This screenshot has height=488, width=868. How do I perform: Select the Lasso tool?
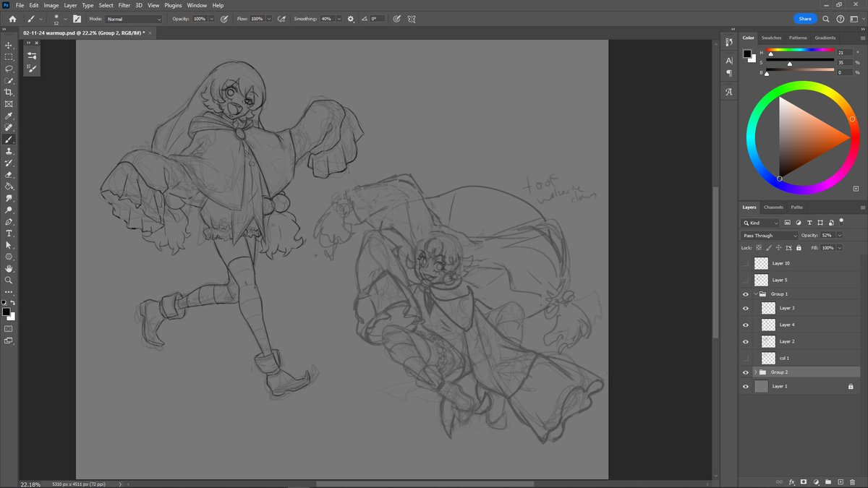pyautogui.click(x=9, y=69)
